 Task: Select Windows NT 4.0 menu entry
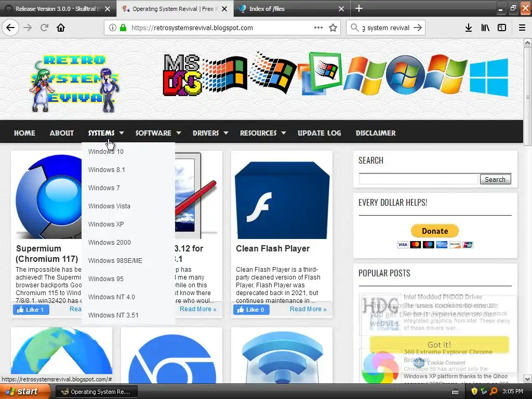pyautogui.click(x=128, y=297)
